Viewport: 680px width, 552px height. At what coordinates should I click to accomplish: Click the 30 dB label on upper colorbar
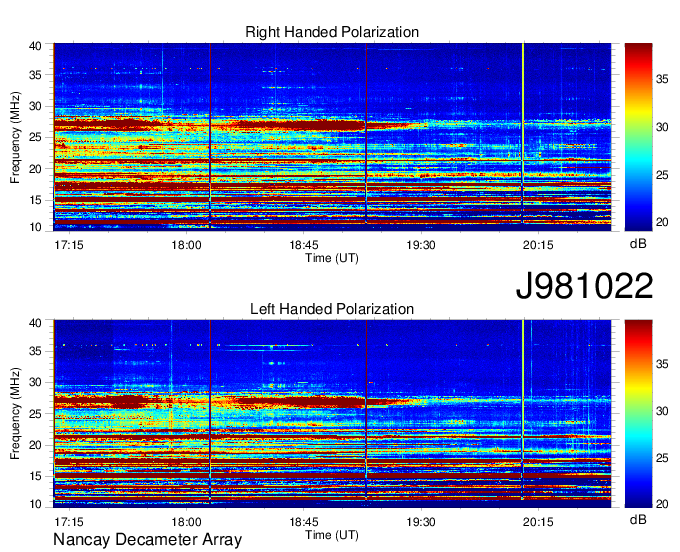coord(662,127)
